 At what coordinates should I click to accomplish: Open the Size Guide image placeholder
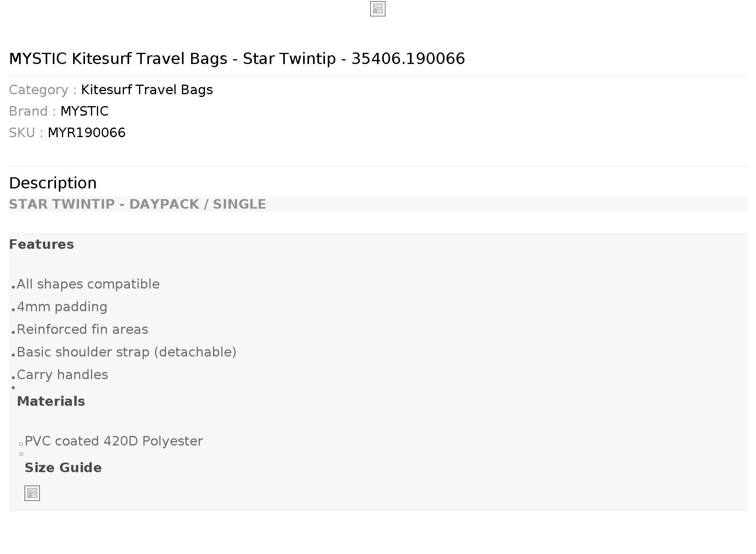[32, 493]
